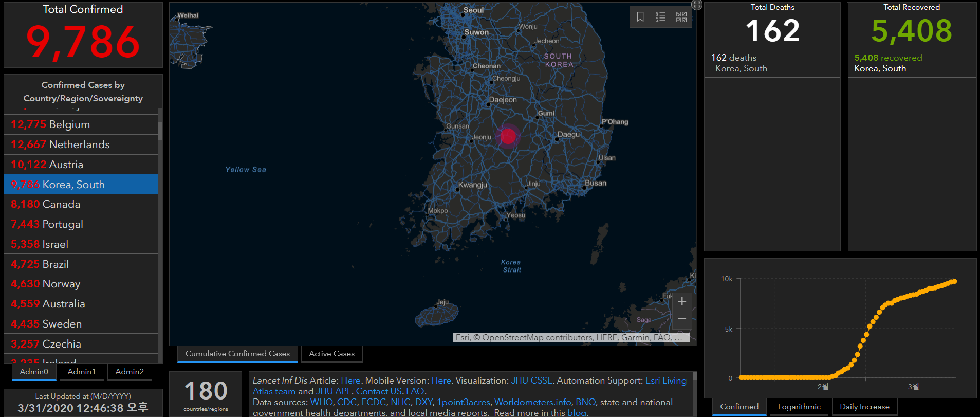Open the Worldometers.info link
Viewport: 980px width, 417px height.
[x=533, y=402]
